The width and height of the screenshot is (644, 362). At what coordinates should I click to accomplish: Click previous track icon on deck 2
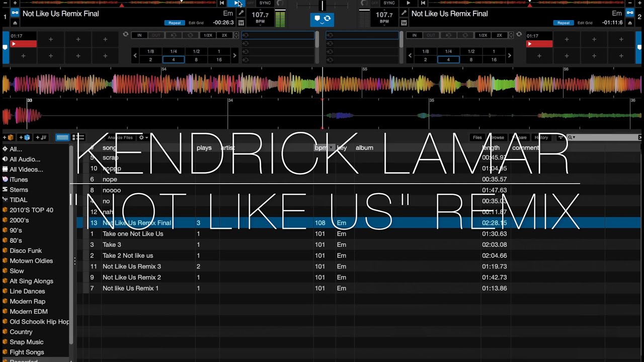pyautogui.click(x=423, y=3)
